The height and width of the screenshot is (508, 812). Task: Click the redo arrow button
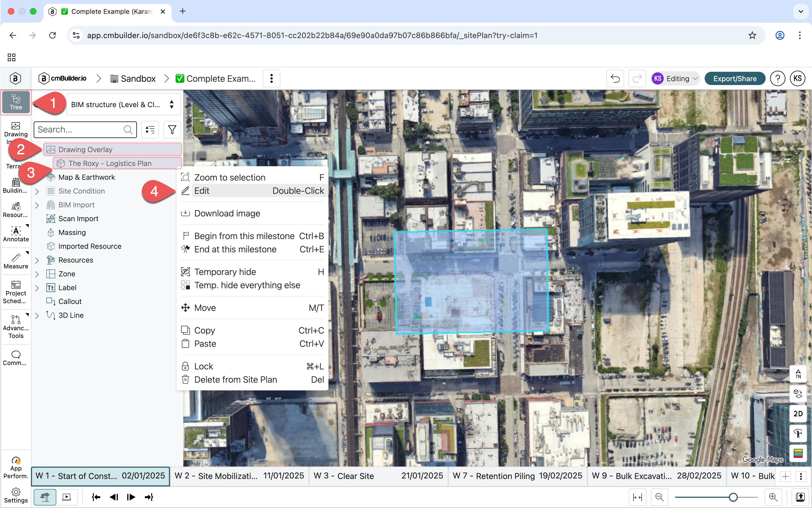coord(637,79)
